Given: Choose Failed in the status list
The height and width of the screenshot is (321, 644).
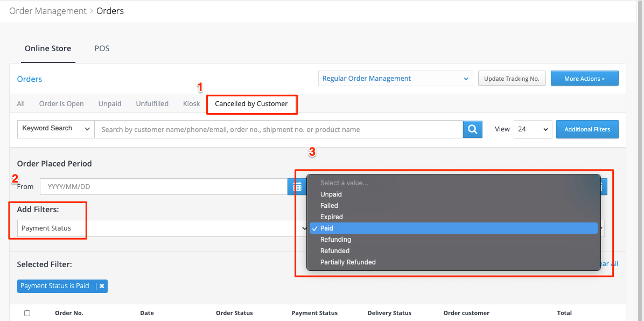Looking at the screenshot, I should pos(453,206).
